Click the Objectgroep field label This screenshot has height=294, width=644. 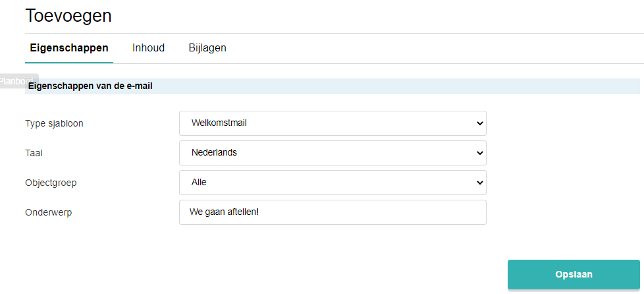51,183
